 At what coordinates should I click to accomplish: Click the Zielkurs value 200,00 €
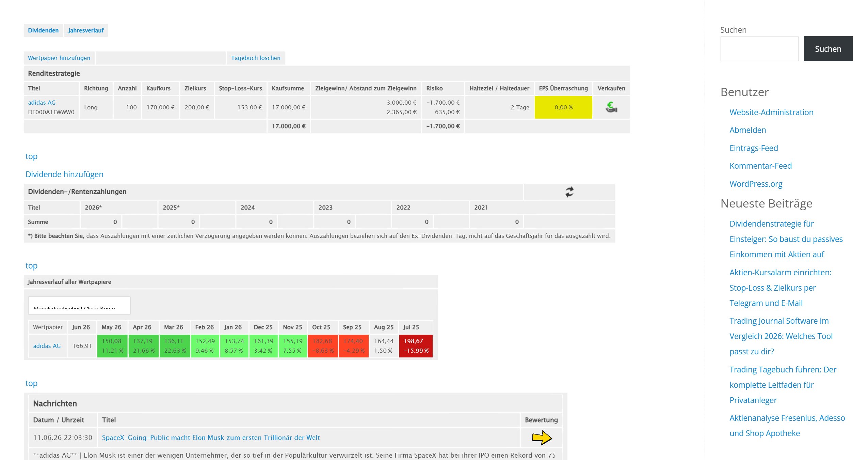pos(197,107)
